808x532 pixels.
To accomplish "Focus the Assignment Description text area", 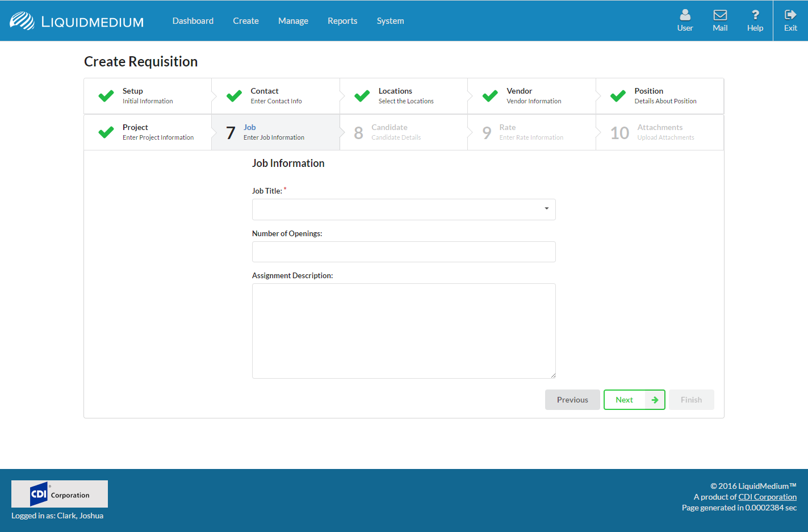I will click(404, 330).
